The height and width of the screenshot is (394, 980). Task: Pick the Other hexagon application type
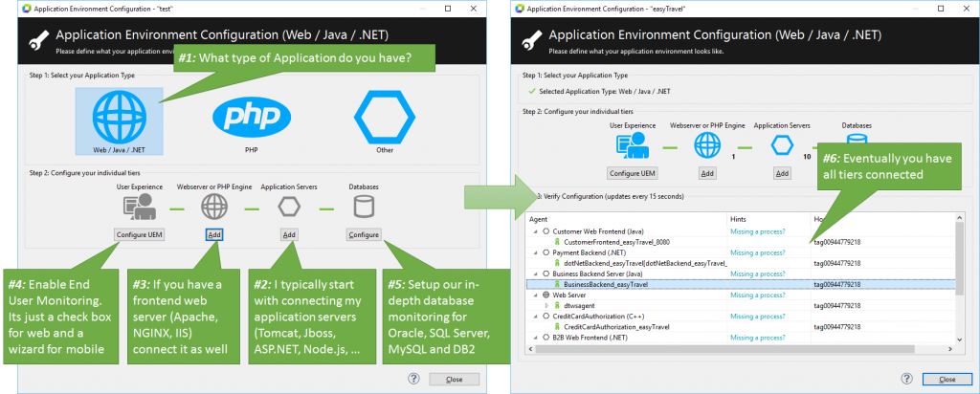pos(385,118)
